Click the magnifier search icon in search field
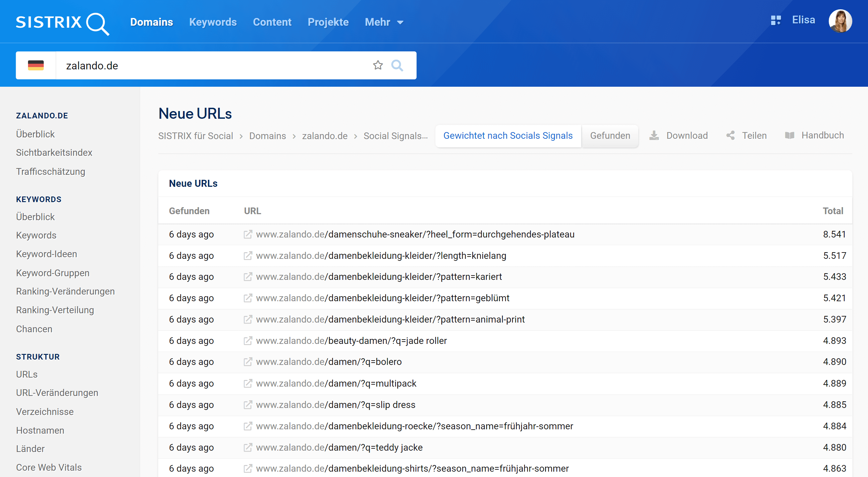 [x=397, y=65]
